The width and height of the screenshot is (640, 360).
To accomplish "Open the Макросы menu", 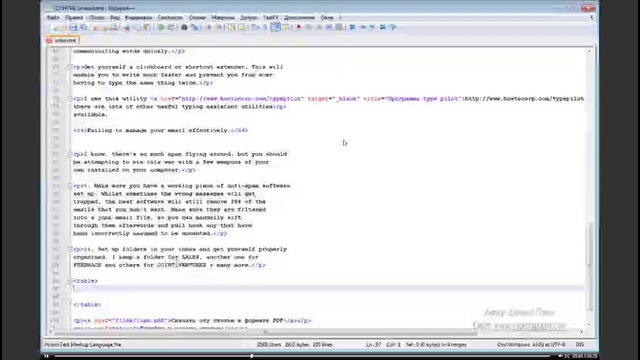I will point(223,18).
